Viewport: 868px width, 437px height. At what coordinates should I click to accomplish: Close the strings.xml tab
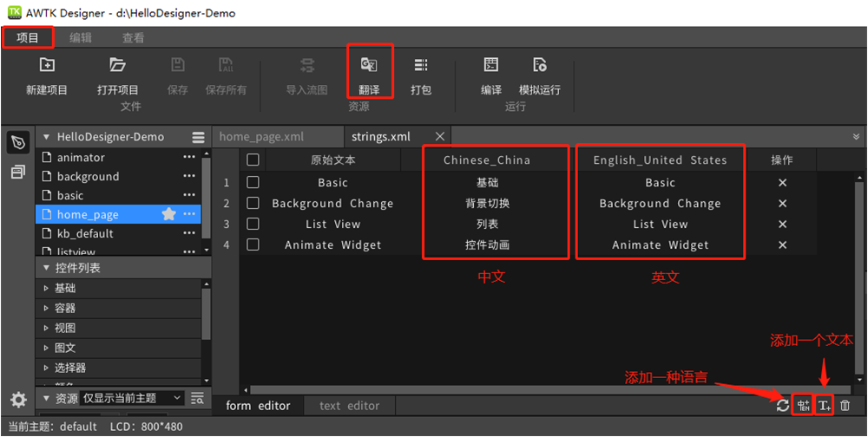click(440, 137)
